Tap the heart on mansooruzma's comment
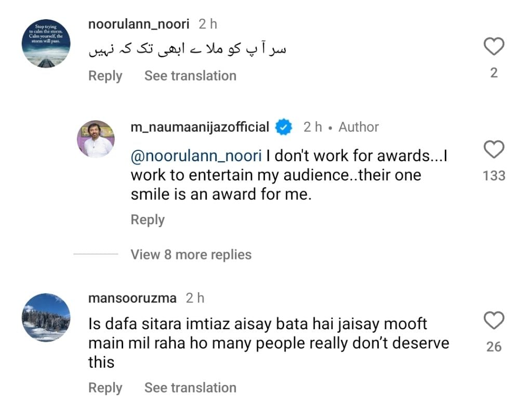The width and height of the screenshot is (532, 414). point(494,320)
